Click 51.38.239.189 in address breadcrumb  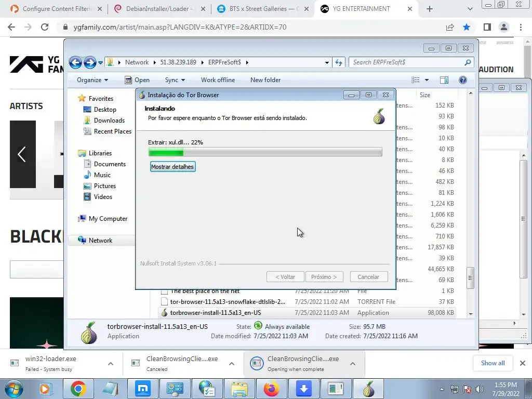(x=178, y=62)
